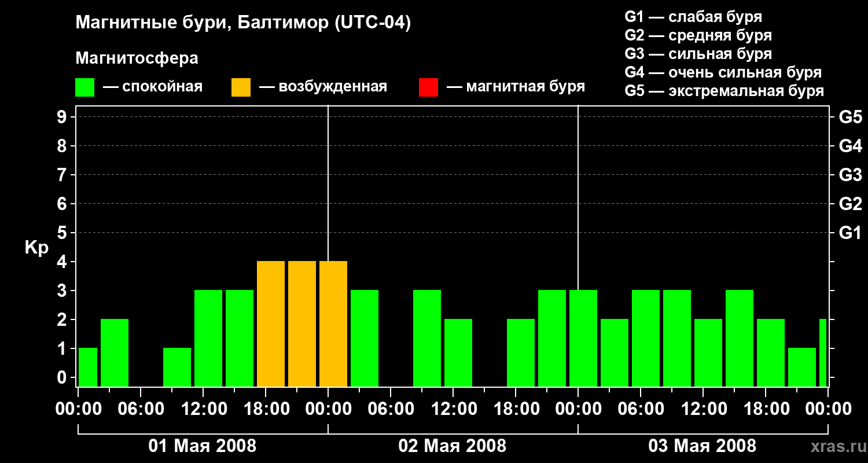Click the chart title 'Магнитные бури, Балтимор'

click(x=243, y=23)
